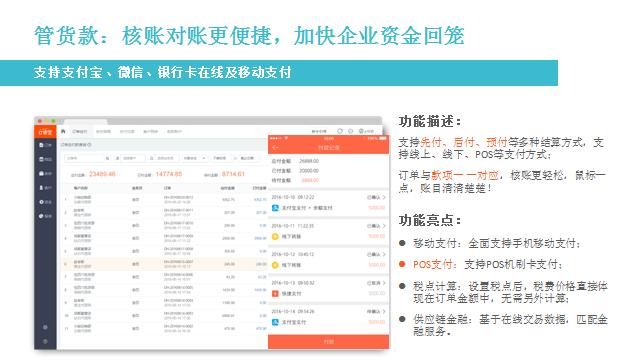This screenshot has height=360, width=640.
Task: Click the magnifier icon in order search box
Action: pyautogui.click(x=107, y=158)
